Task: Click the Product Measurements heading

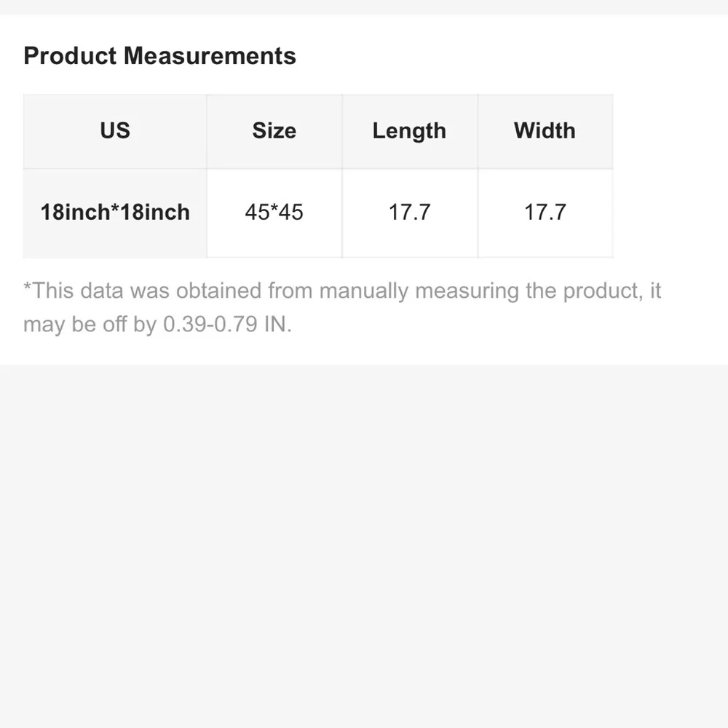Action: click(x=159, y=56)
